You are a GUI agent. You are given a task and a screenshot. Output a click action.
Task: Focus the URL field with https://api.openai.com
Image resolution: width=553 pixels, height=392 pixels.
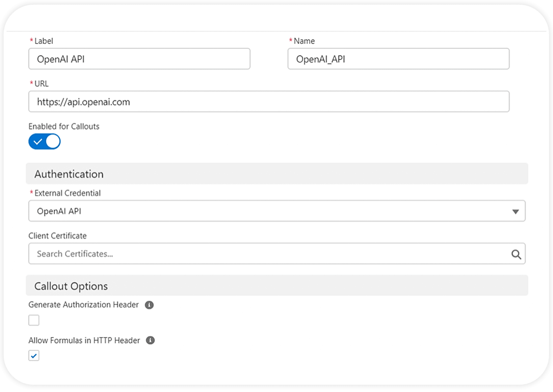click(x=269, y=102)
